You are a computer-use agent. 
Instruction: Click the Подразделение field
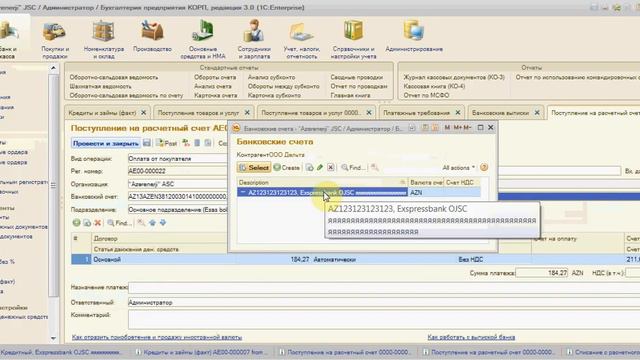pos(178,209)
